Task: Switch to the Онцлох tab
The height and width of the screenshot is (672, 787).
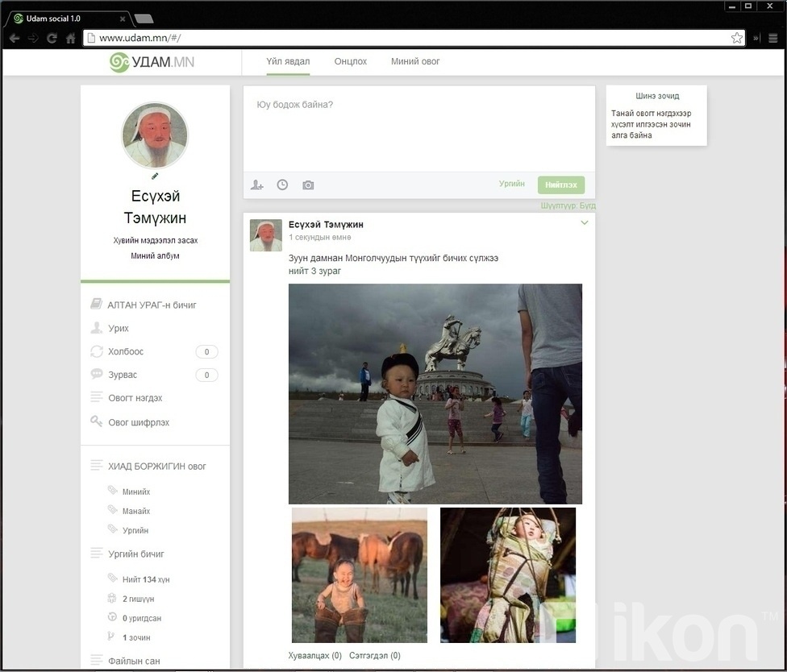Action: tap(350, 61)
